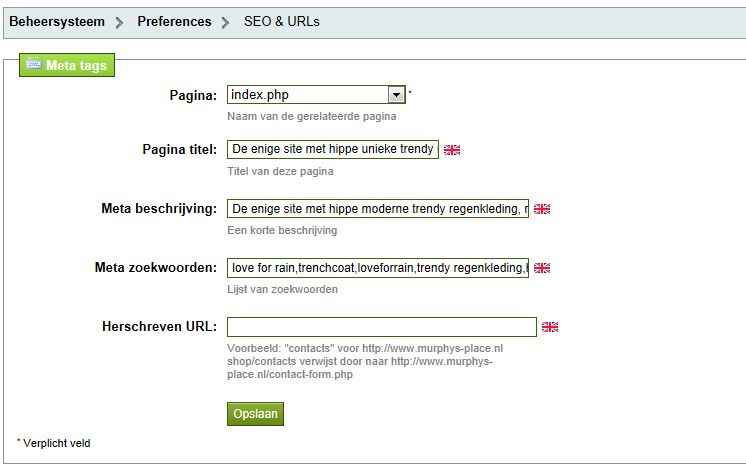Open Preferences in the breadcrumb
This screenshot has height=467, width=746.
(174, 21)
